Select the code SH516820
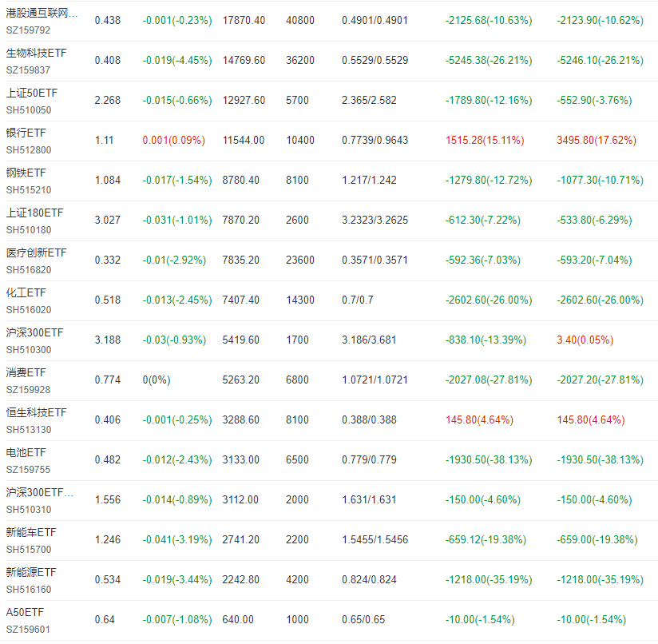 29,270
